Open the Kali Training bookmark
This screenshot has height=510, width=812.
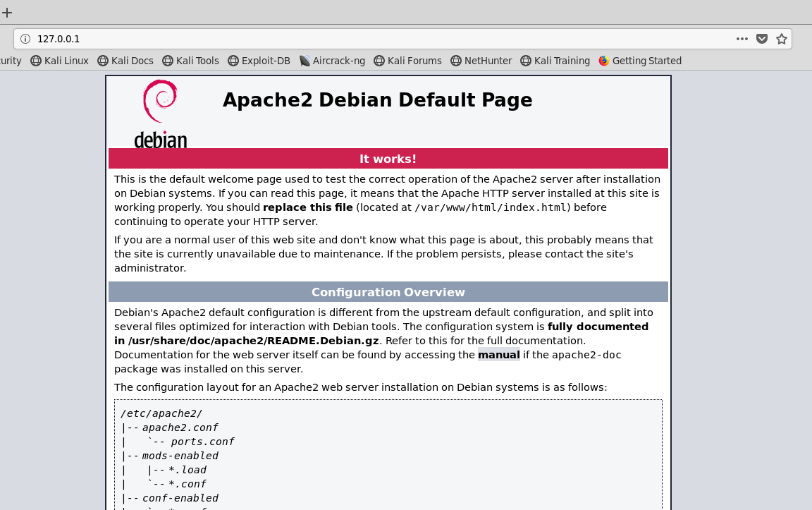(x=555, y=61)
